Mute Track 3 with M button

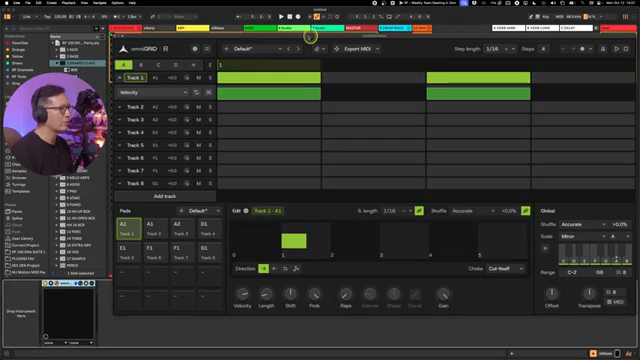[x=199, y=120]
